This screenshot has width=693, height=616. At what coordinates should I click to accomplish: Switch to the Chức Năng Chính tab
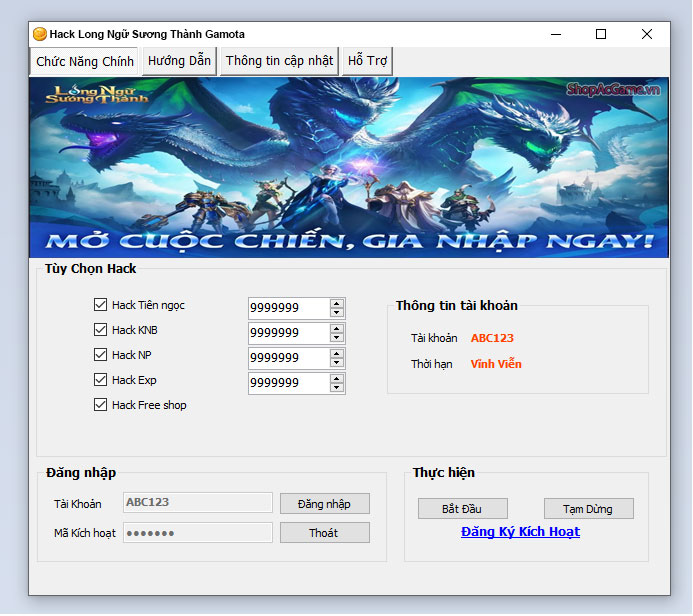(x=85, y=61)
